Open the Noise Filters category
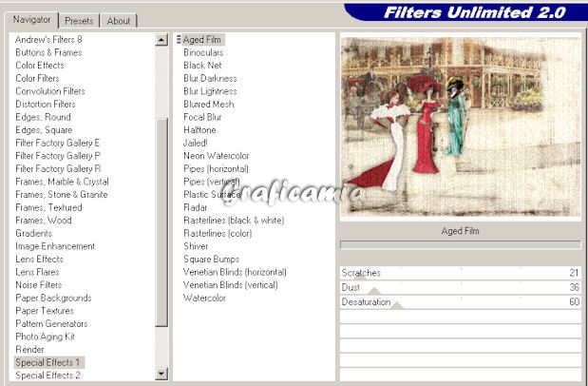Screen dimensions: 588x386 coord(38,285)
